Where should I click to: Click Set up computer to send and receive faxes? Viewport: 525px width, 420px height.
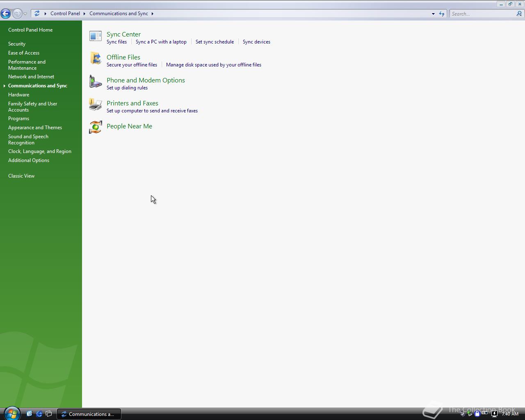pos(152,111)
